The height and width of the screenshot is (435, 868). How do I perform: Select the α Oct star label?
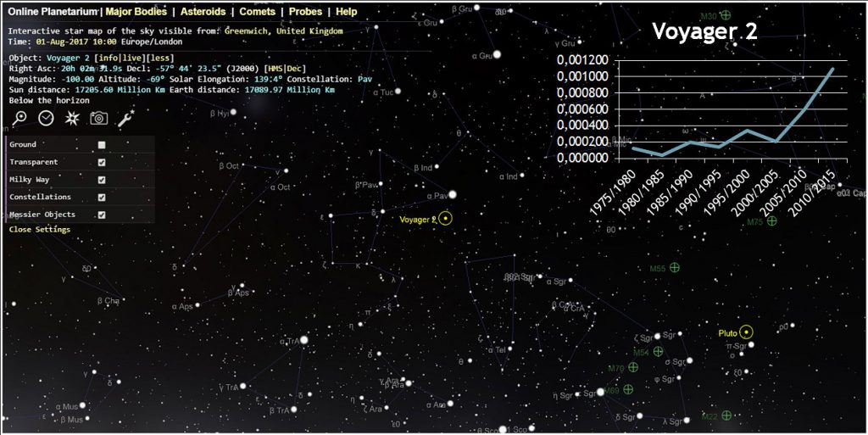pyautogui.click(x=280, y=187)
